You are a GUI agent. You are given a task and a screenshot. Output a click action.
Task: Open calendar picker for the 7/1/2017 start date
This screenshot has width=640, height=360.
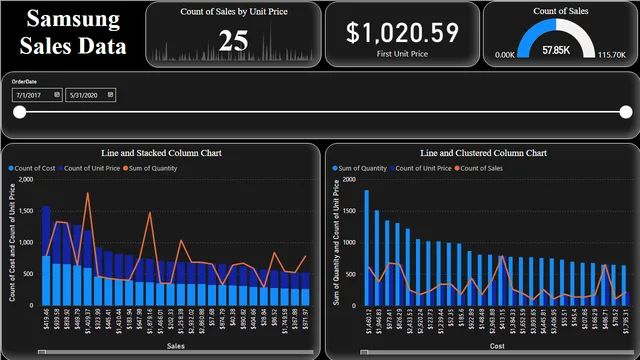tap(57, 95)
